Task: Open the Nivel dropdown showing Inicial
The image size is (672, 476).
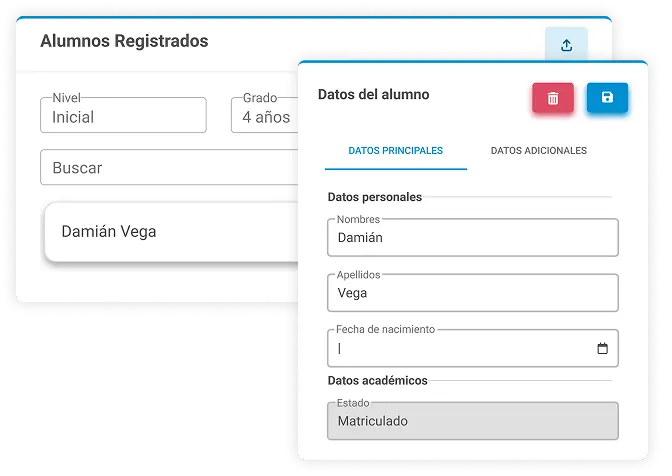Action: 123,115
